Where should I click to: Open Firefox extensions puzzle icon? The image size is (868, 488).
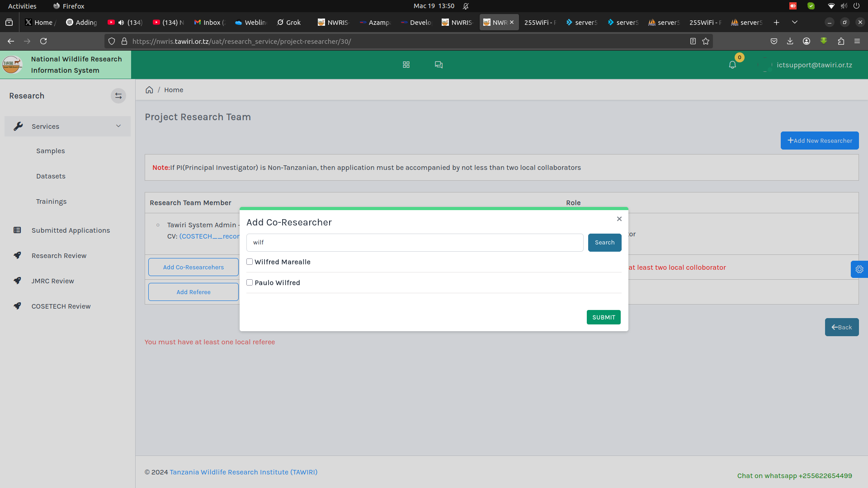841,41
